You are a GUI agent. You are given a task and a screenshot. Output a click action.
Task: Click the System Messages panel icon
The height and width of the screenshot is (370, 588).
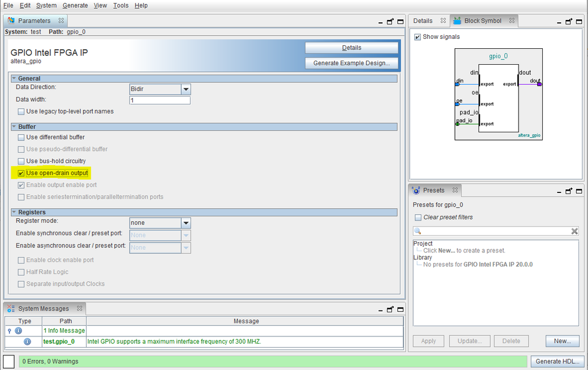point(11,308)
